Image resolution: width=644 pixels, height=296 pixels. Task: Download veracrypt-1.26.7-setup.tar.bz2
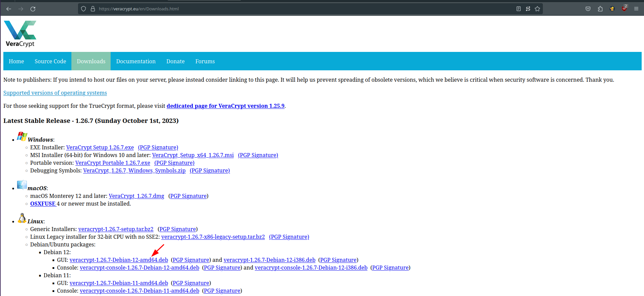coord(116,229)
